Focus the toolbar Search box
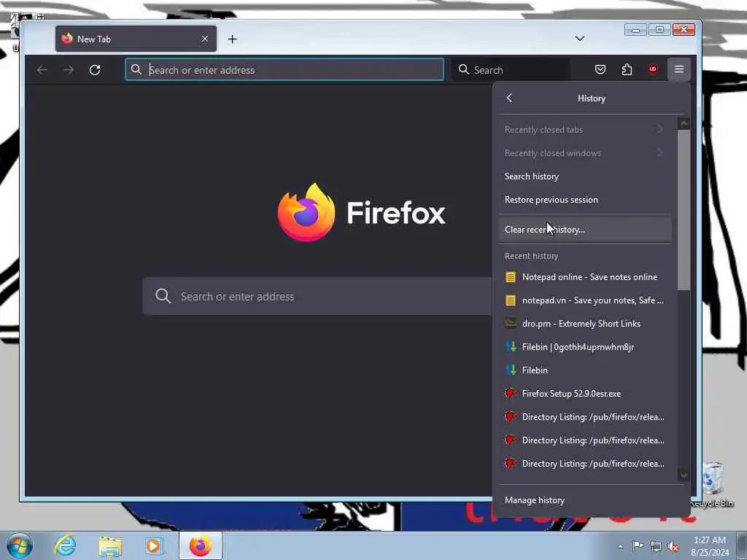Screen dimensions: 747x560 click(511, 70)
